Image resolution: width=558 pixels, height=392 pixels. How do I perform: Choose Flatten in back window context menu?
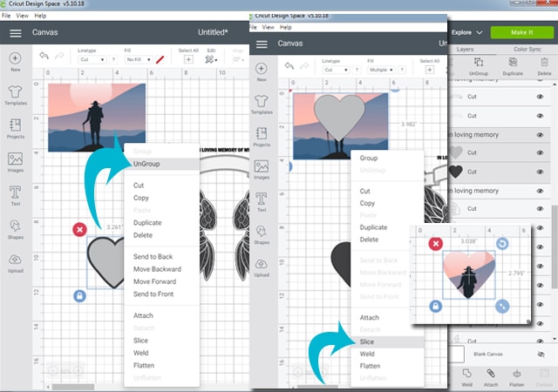pyautogui.click(x=162, y=365)
